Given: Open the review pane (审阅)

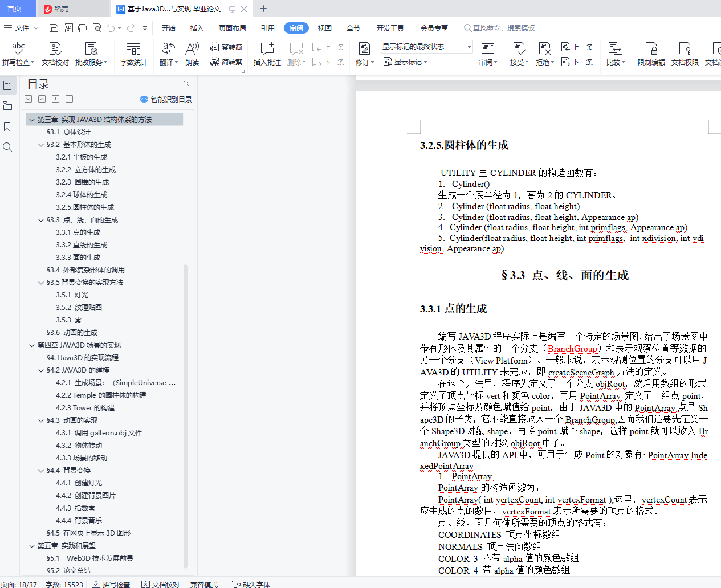Looking at the screenshot, I should coord(488,54).
